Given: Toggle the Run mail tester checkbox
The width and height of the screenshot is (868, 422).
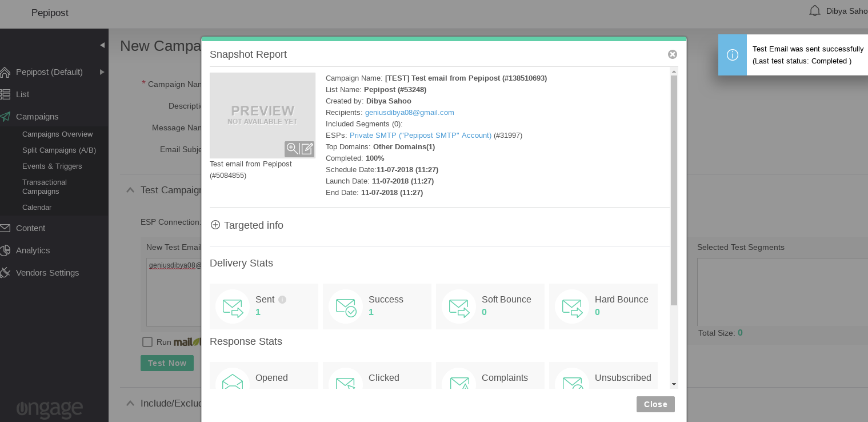Looking at the screenshot, I should 147,342.
